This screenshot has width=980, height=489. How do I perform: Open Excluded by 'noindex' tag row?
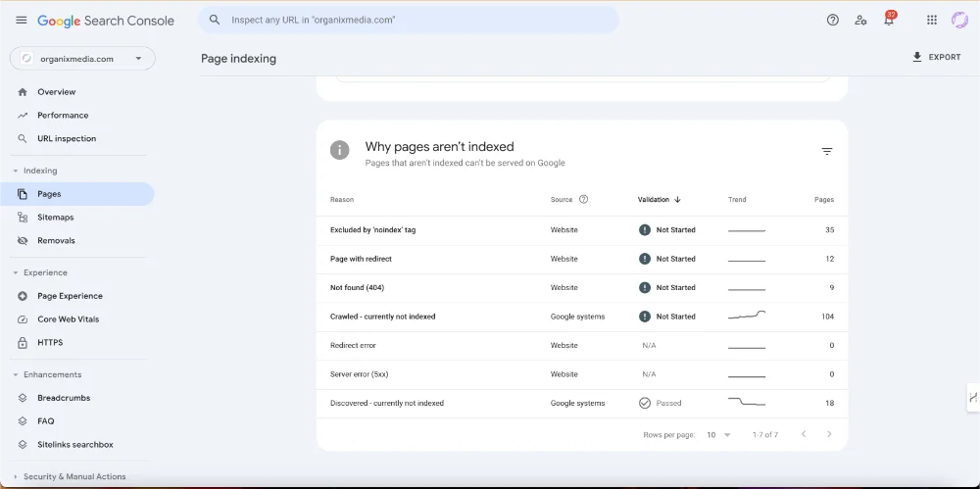tap(582, 230)
